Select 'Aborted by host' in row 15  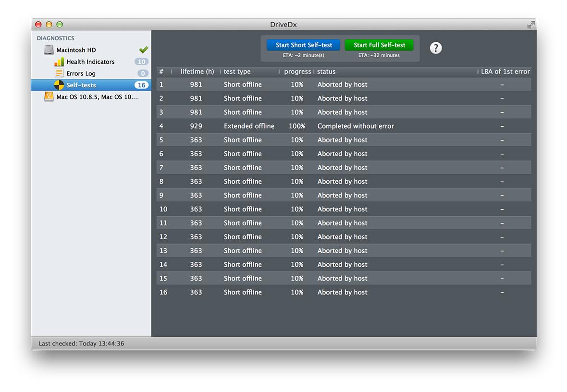coord(342,279)
